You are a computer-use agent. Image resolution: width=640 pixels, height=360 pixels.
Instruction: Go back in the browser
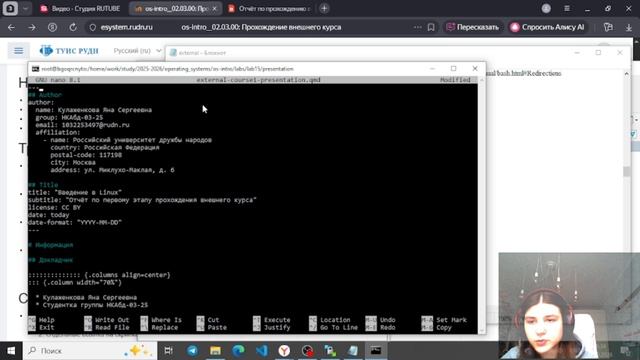[11, 27]
